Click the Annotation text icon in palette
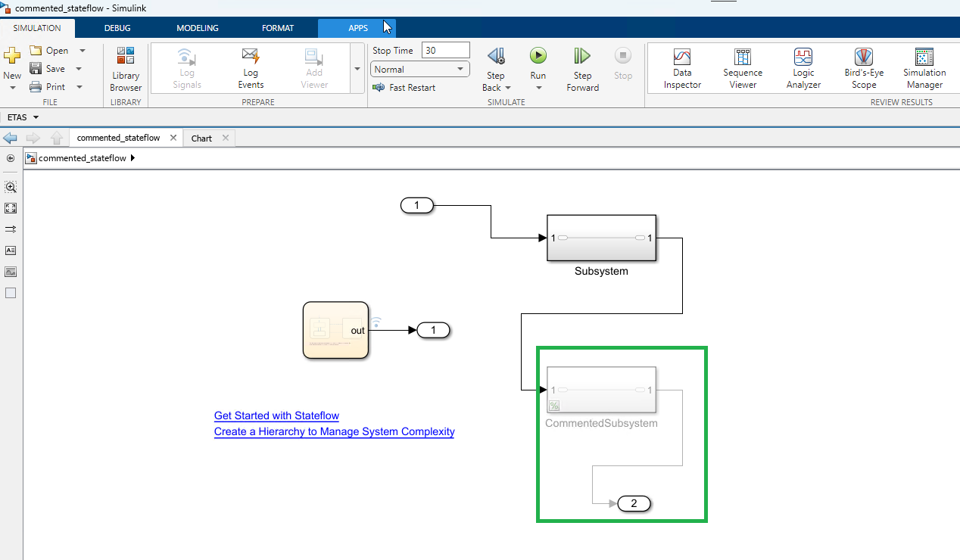The height and width of the screenshot is (560, 960). point(11,250)
